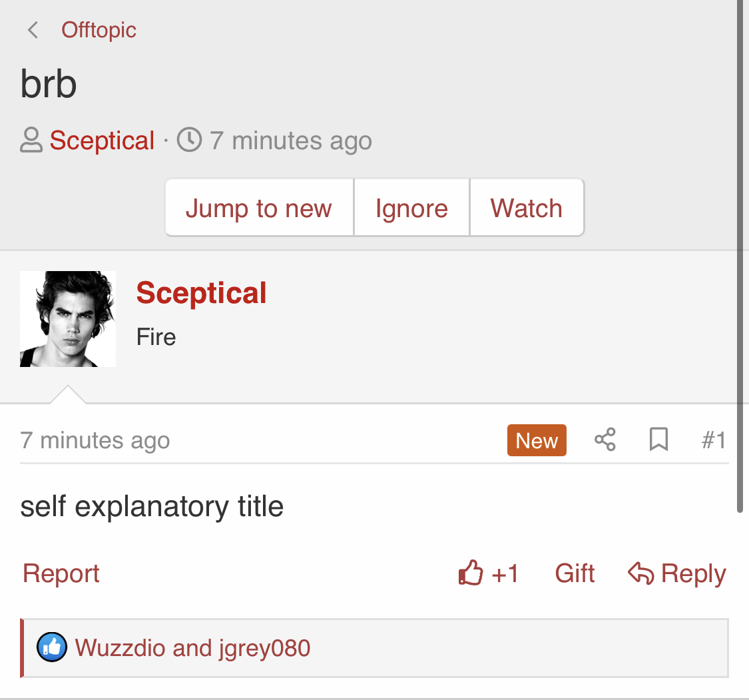Open the Offtopic forum breadcrumb
The image size is (749, 700).
pyautogui.click(x=99, y=30)
